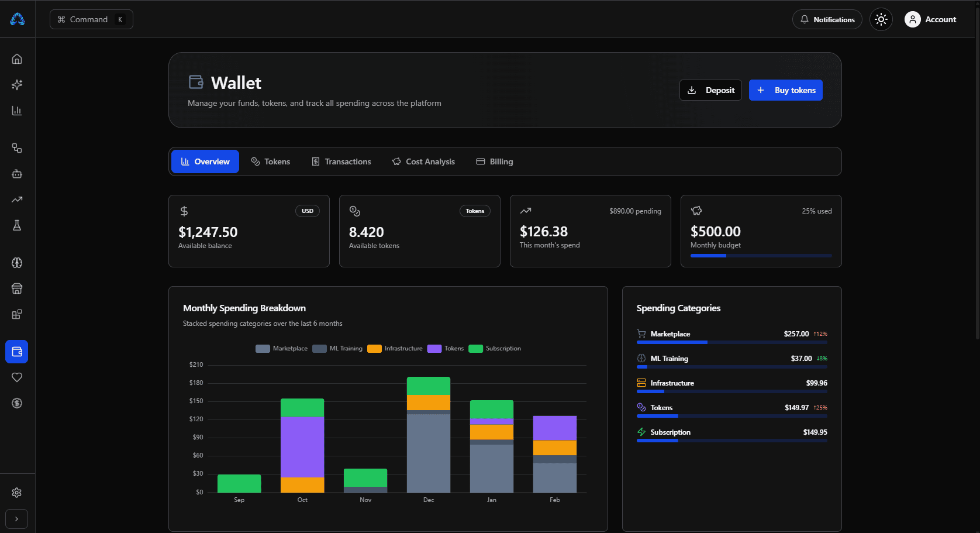This screenshot has width=980, height=533.
Task: Click the Deposit button
Action: pyautogui.click(x=710, y=90)
